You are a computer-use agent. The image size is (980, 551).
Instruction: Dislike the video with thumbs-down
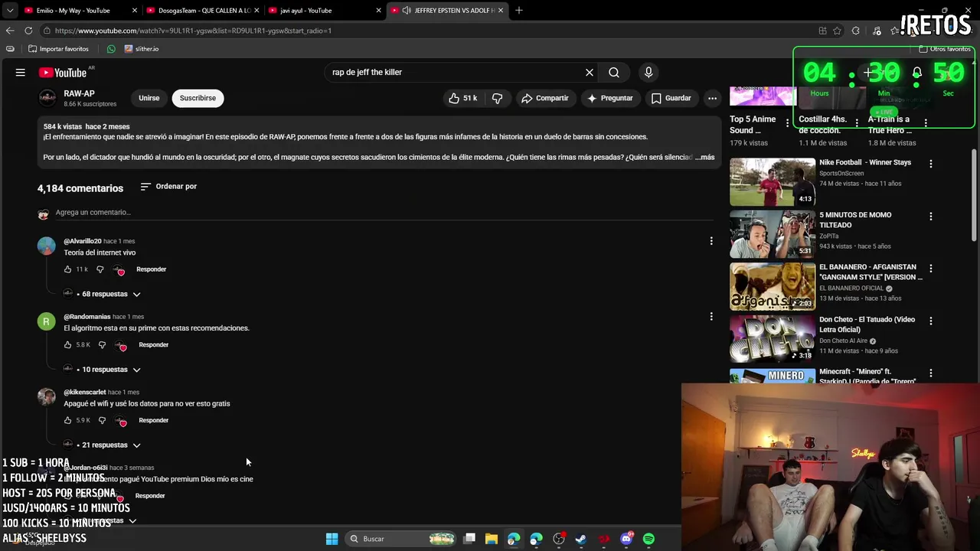(497, 98)
